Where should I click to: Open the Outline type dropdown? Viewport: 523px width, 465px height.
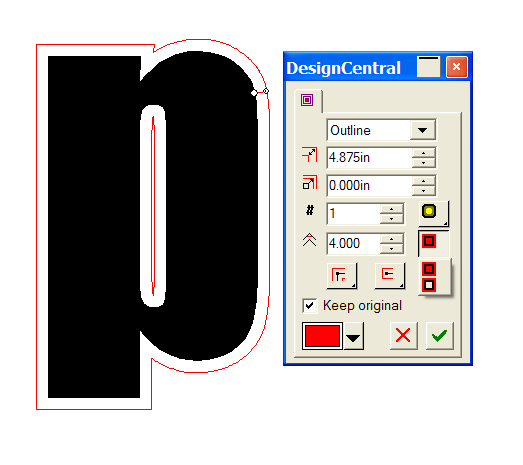[x=423, y=130]
